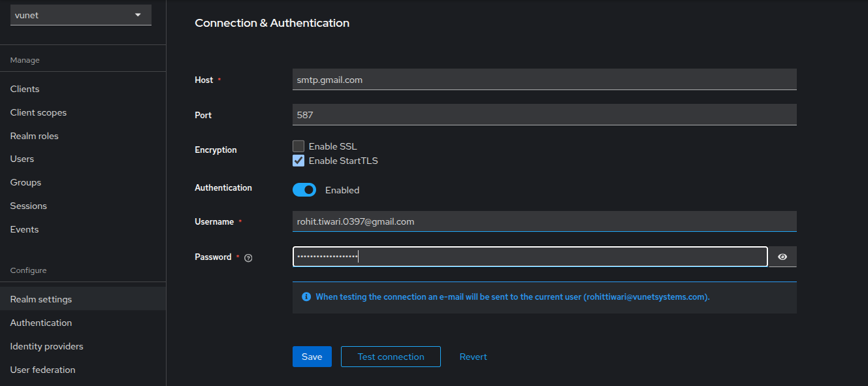Save the SMTP connection settings
The width and height of the screenshot is (868, 386).
pos(312,357)
